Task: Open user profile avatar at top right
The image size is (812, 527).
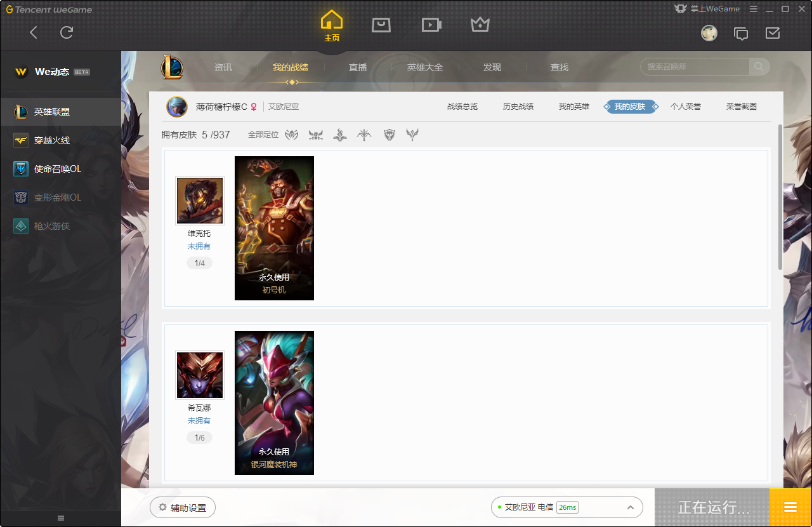Action: coord(709,33)
